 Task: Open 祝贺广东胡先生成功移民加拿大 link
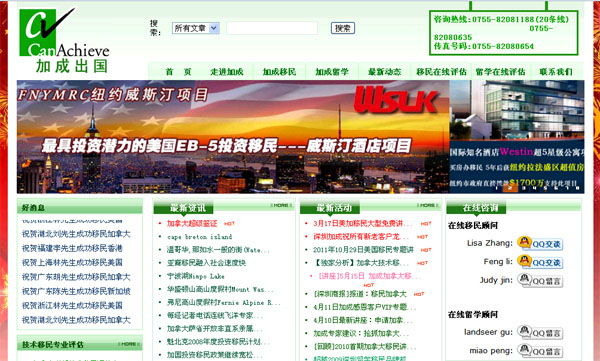click(76, 277)
